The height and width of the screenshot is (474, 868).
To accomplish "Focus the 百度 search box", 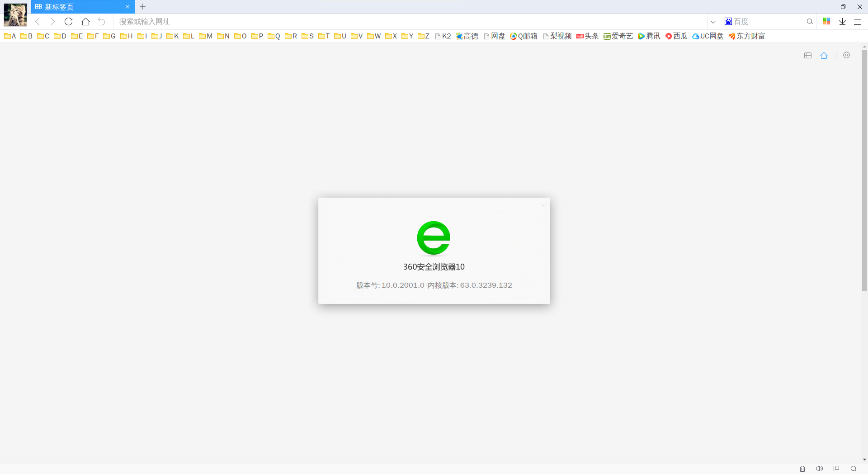I will [769, 21].
